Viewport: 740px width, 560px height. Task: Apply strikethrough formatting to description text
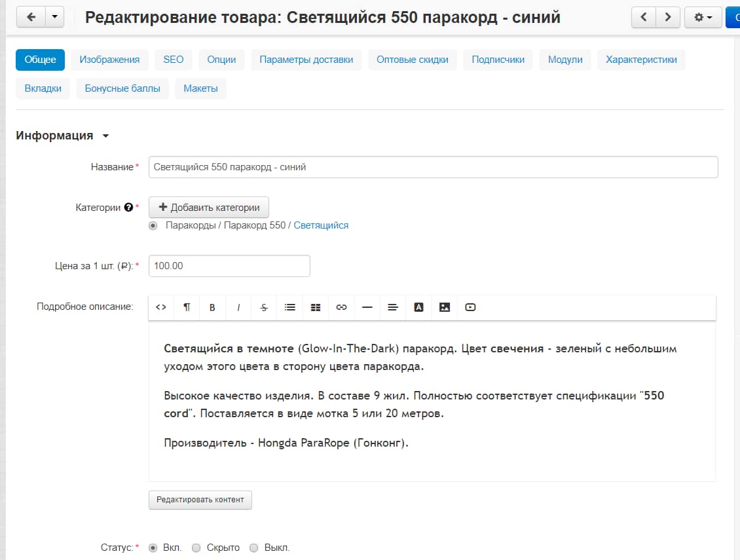263,307
